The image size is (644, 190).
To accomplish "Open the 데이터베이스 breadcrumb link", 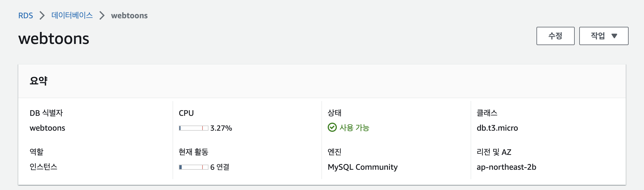I will 72,15.
